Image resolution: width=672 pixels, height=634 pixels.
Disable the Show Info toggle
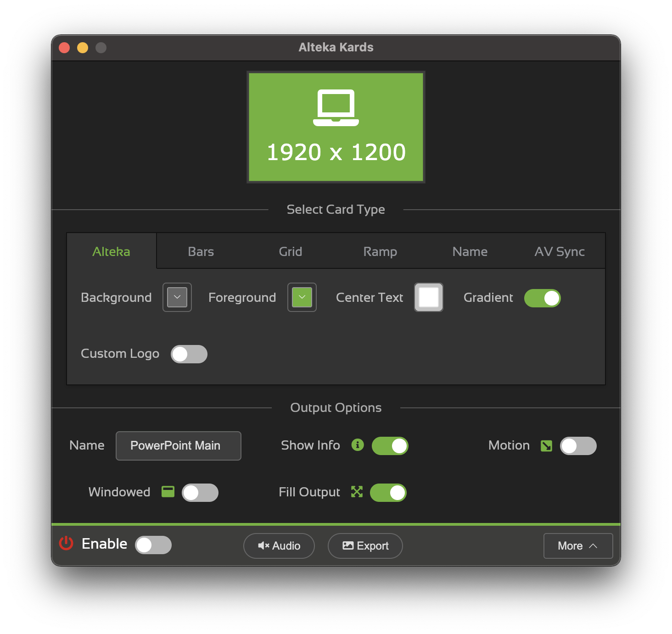click(x=390, y=446)
